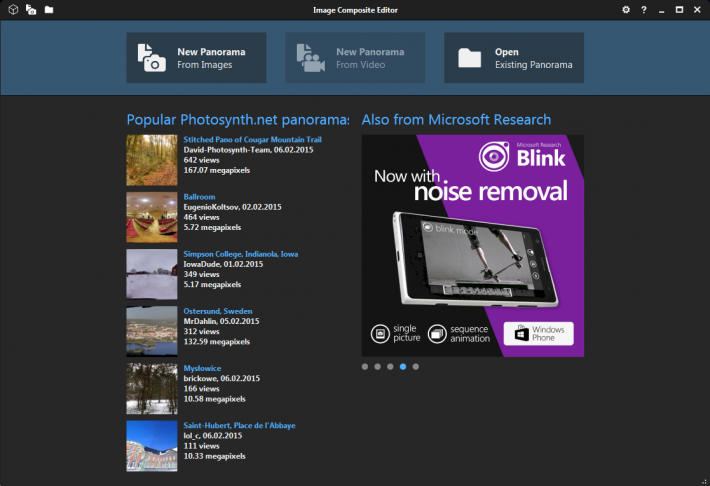Image resolution: width=710 pixels, height=486 pixels.
Task: Open the Mysłowice panorama link
Action: (202, 368)
